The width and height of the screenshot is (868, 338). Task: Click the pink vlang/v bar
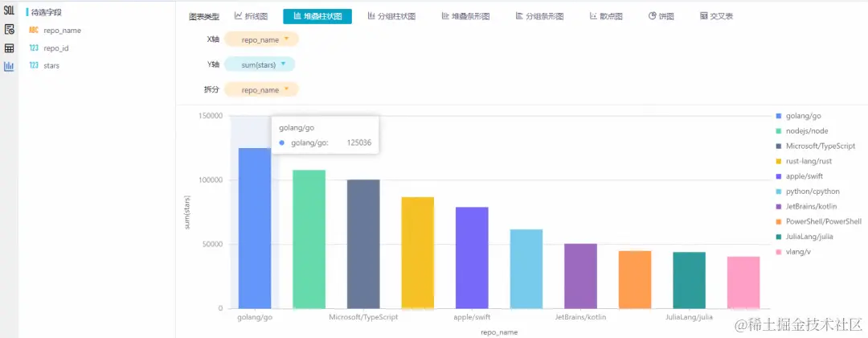(x=743, y=282)
